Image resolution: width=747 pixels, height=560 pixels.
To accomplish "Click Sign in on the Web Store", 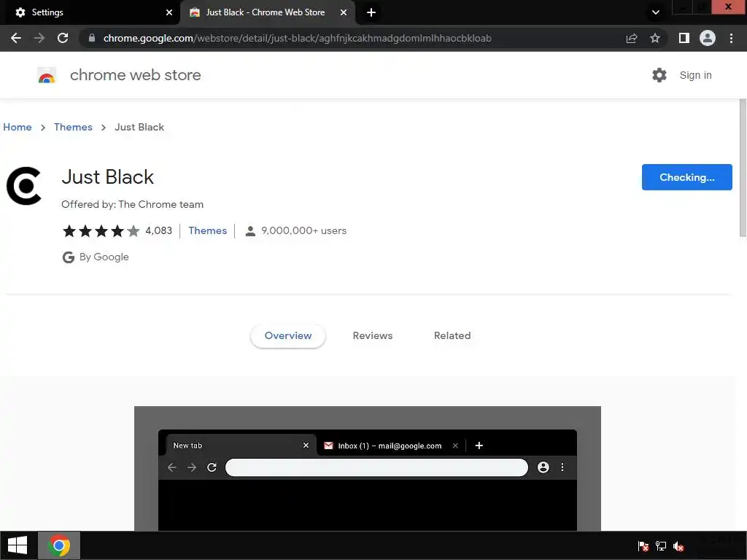I will [x=695, y=75].
